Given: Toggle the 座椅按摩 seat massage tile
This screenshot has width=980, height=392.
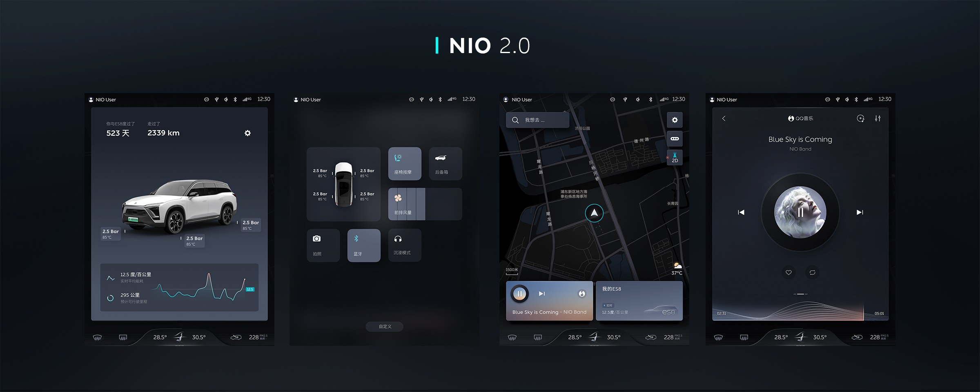Looking at the screenshot, I should pyautogui.click(x=405, y=164).
